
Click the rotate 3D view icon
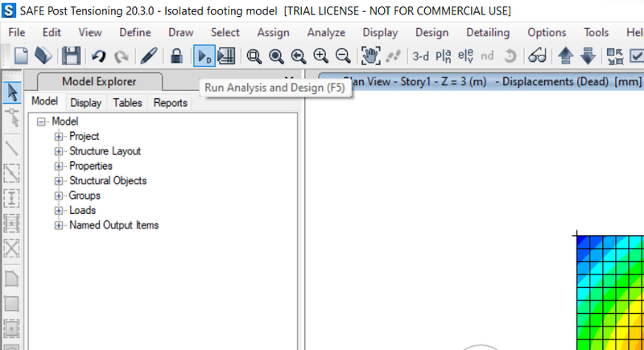pos(510,56)
